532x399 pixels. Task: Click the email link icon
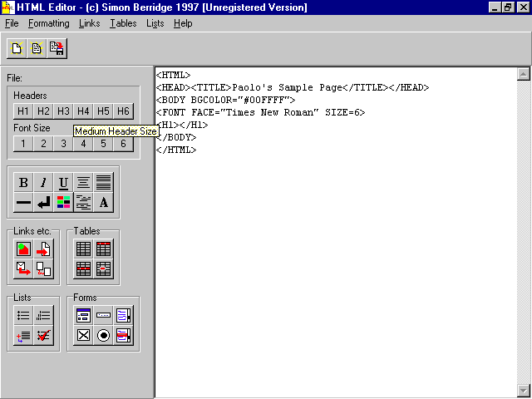coord(23,268)
